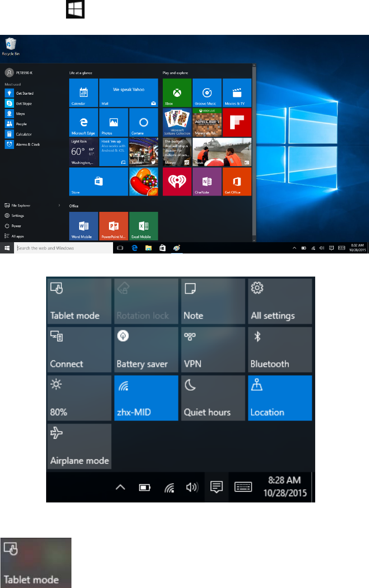Toggle the VPN quick action tile

pos(213,349)
